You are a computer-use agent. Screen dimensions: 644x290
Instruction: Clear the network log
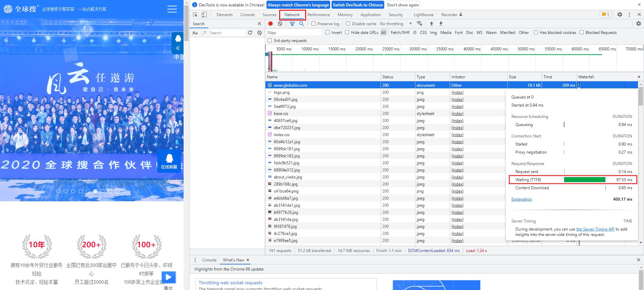(x=280, y=24)
